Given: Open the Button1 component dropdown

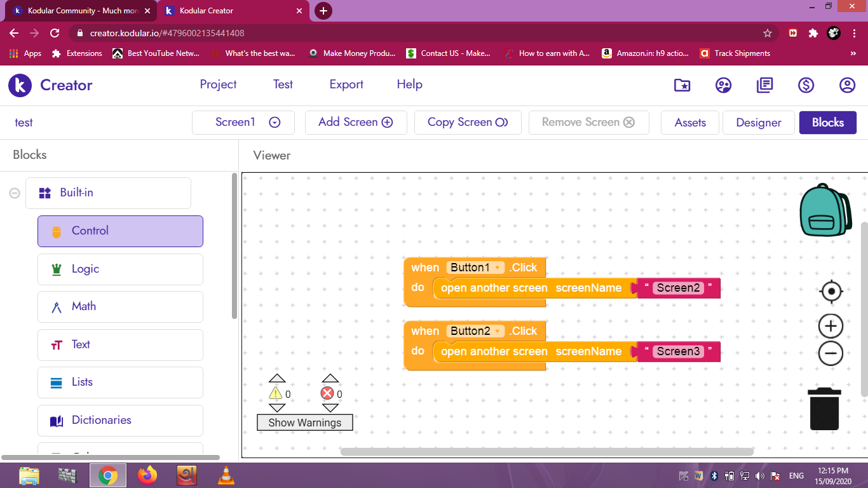Looking at the screenshot, I should [x=497, y=268].
